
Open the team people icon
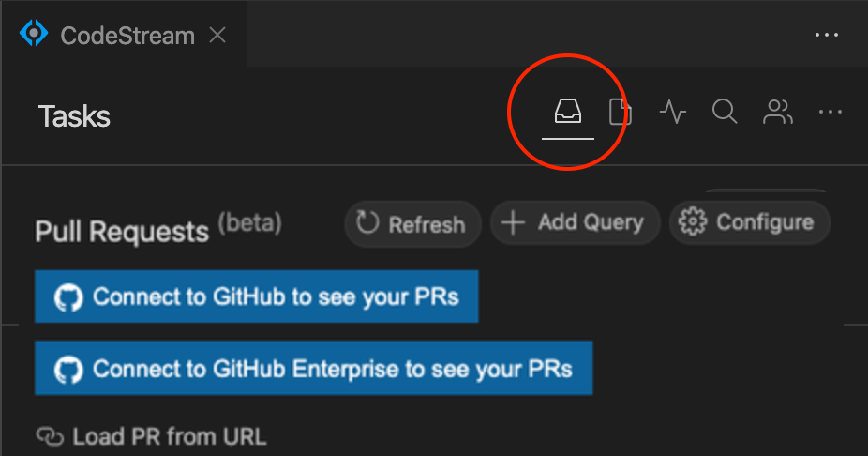pos(777,114)
